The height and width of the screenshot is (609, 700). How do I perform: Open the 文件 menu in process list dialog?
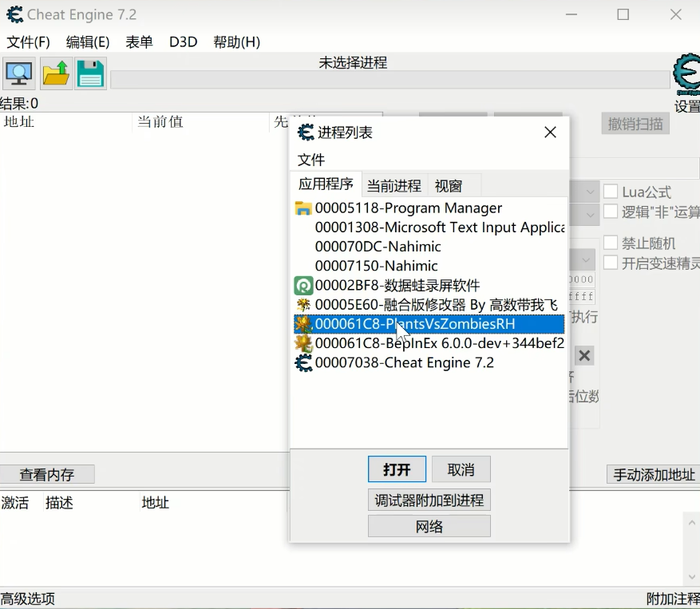click(311, 160)
